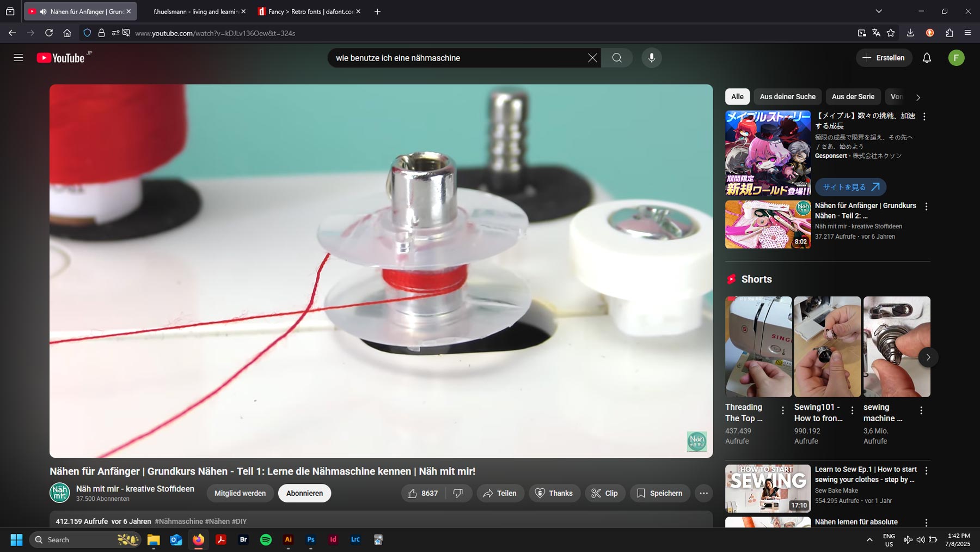Open Spotify from the taskbar
Screen dimensions: 980x552
coord(266,539)
